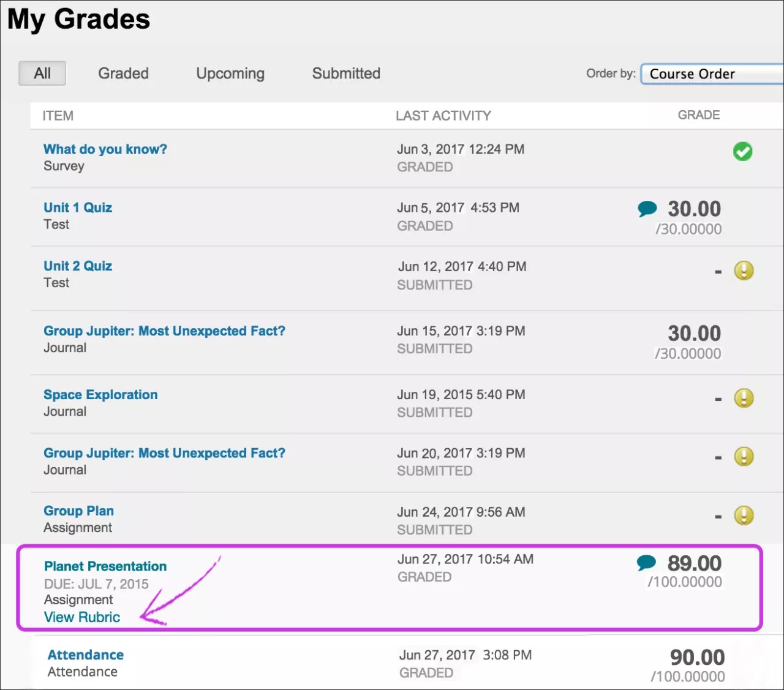Open the Group Plan assignment
The width and height of the screenshot is (784, 690).
78,511
